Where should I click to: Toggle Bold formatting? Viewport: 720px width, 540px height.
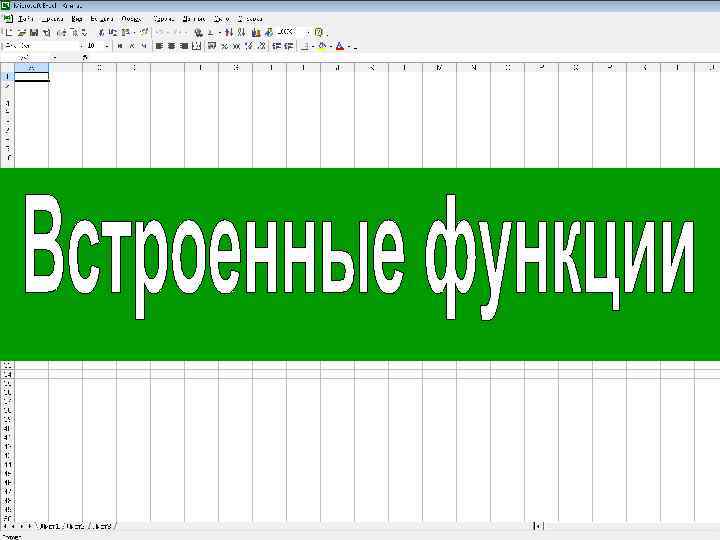click(120, 46)
